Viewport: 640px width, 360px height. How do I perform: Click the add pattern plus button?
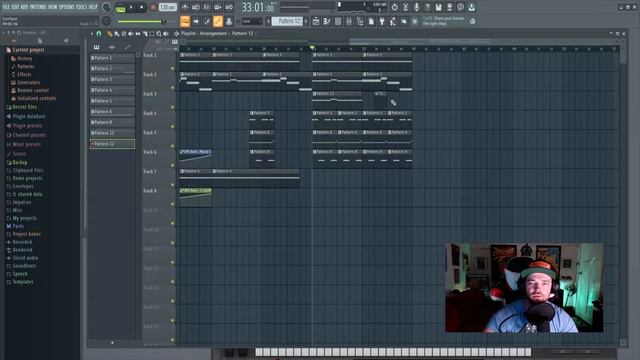(x=306, y=21)
